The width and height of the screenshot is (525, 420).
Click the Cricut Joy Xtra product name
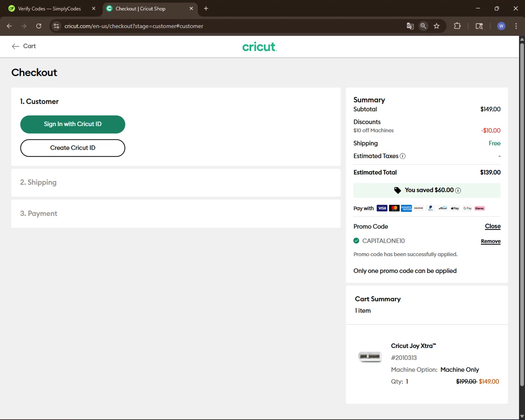[x=413, y=346]
